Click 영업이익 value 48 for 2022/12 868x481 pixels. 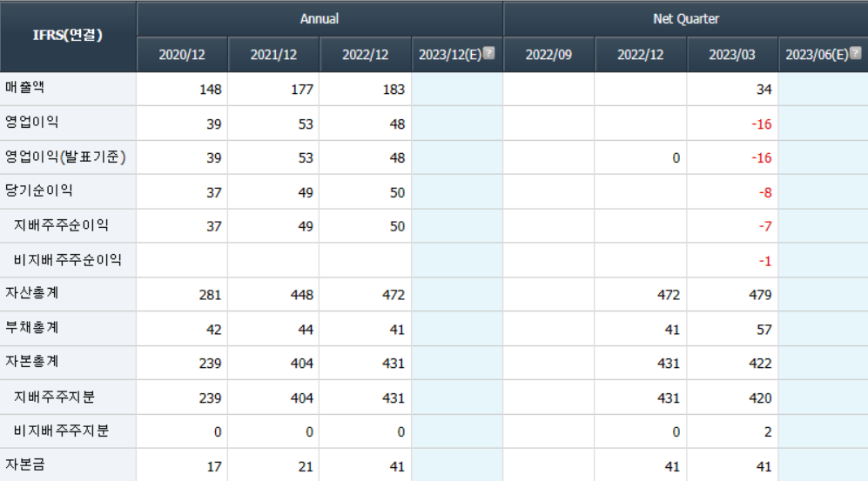click(397, 124)
